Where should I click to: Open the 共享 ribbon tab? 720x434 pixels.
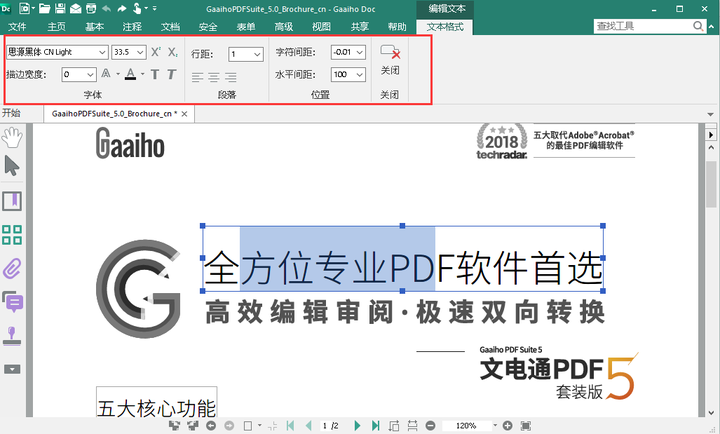[360, 27]
